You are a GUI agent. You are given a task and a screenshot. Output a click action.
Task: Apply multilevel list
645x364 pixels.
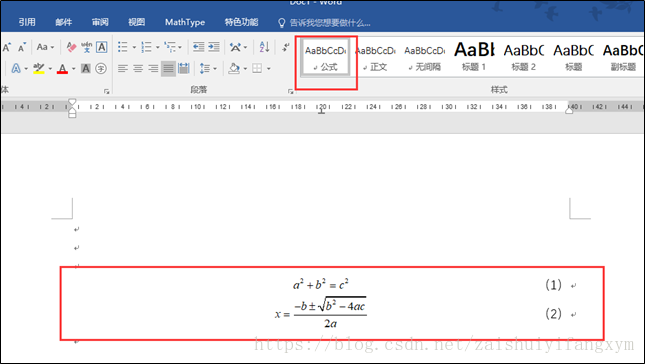pos(170,47)
